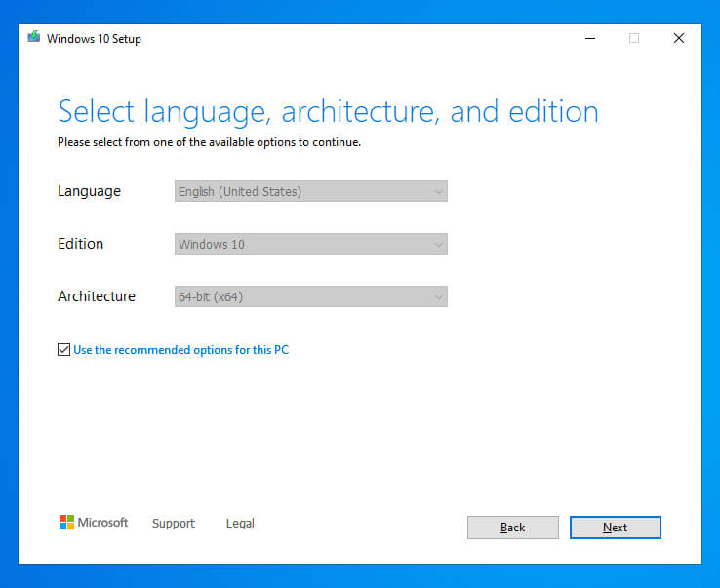Click the 'Please select from one' instruction text
The height and width of the screenshot is (588, 720).
[209, 142]
